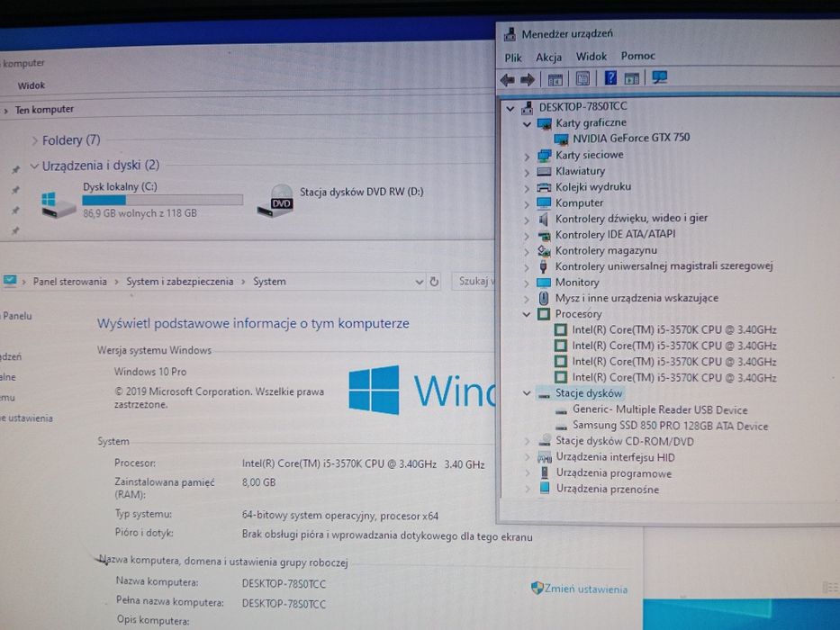The height and width of the screenshot is (630, 840).
Task: Collapse the DESKTOP-78S0TCC root node
Action: coord(510,108)
